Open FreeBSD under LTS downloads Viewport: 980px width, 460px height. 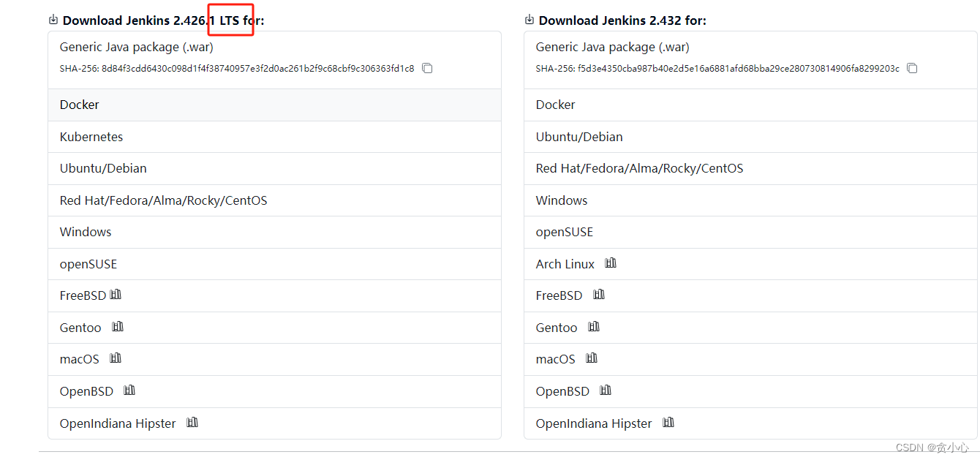274,295
